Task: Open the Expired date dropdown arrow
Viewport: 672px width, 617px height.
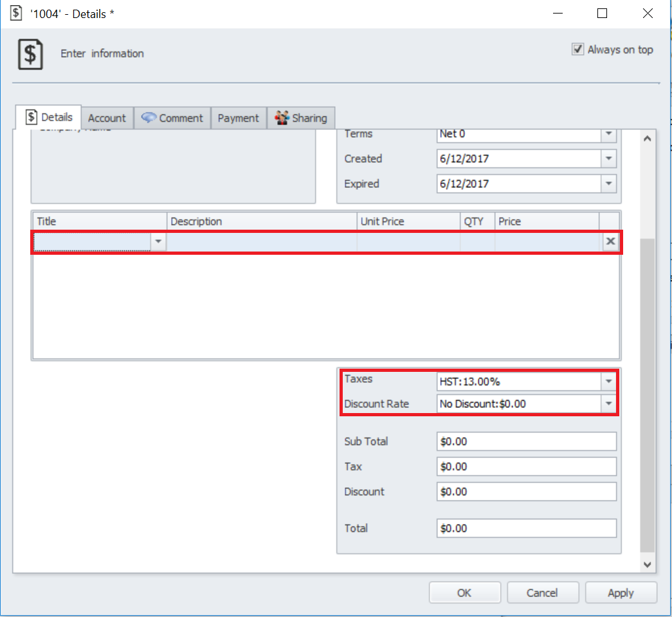Action: [608, 184]
